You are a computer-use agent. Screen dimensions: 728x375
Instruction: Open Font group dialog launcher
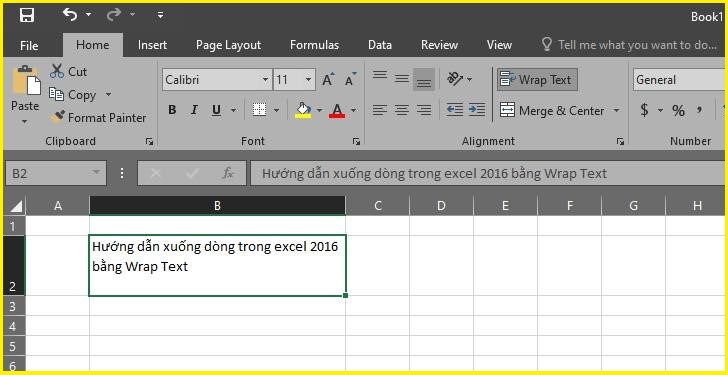(356, 142)
